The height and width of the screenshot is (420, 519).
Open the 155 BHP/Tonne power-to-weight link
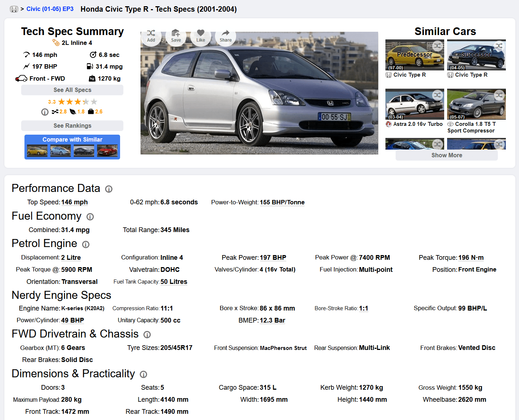pos(282,202)
